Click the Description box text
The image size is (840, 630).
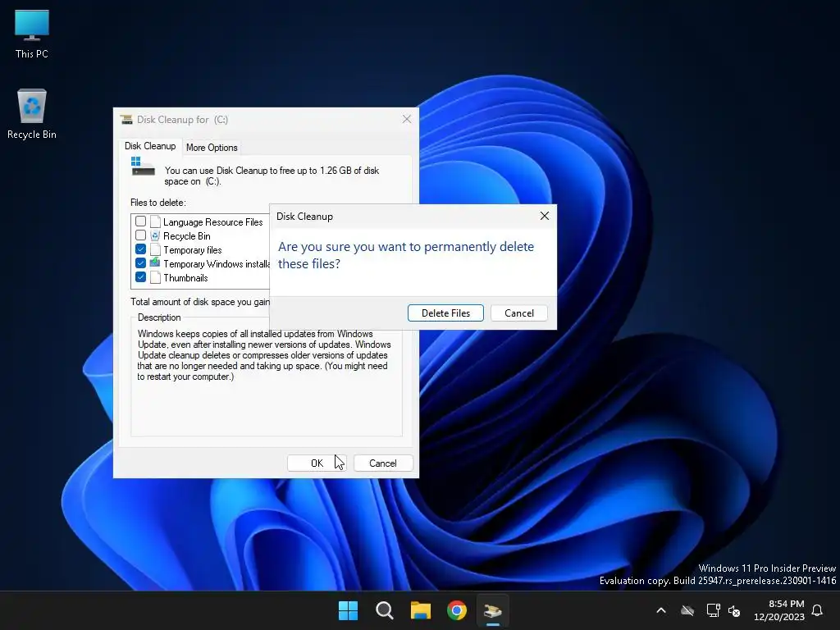click(263, 354)
